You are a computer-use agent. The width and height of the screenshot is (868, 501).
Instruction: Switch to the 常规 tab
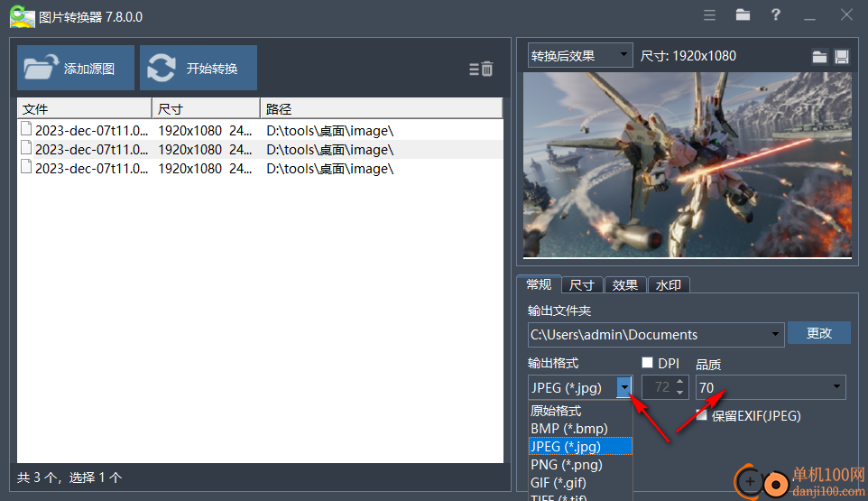[x=539, y=284]
